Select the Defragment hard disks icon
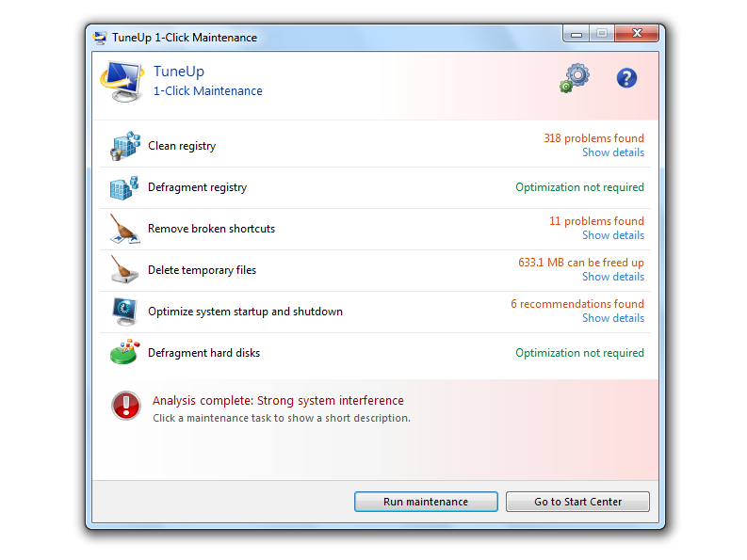Image resolution: width=747 pixels, height=560 pixels. click(x=124, y=352)
